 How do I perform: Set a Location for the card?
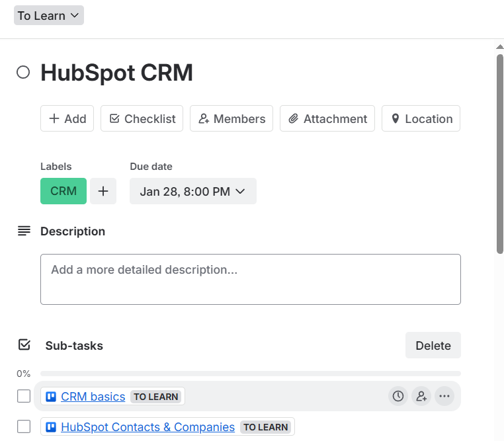coord(421,118)
